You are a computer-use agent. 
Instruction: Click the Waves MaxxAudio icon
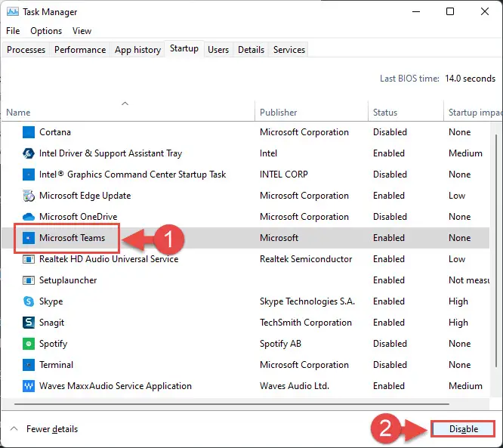[29, 386]
